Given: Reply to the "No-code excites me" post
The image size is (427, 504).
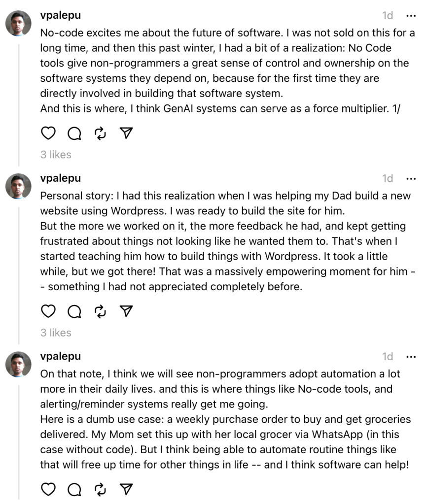Looking at the screenshot, I should (74, 133).
